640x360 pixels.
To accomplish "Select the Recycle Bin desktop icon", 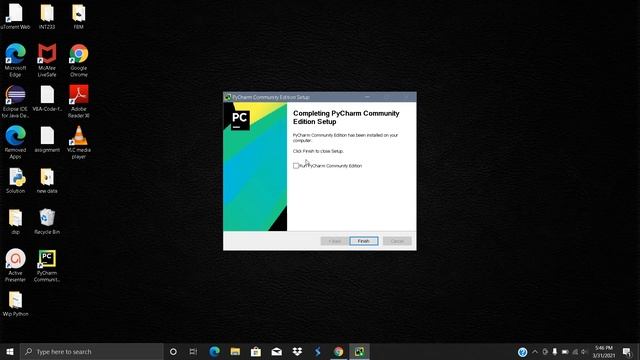I will click(47, 222).
